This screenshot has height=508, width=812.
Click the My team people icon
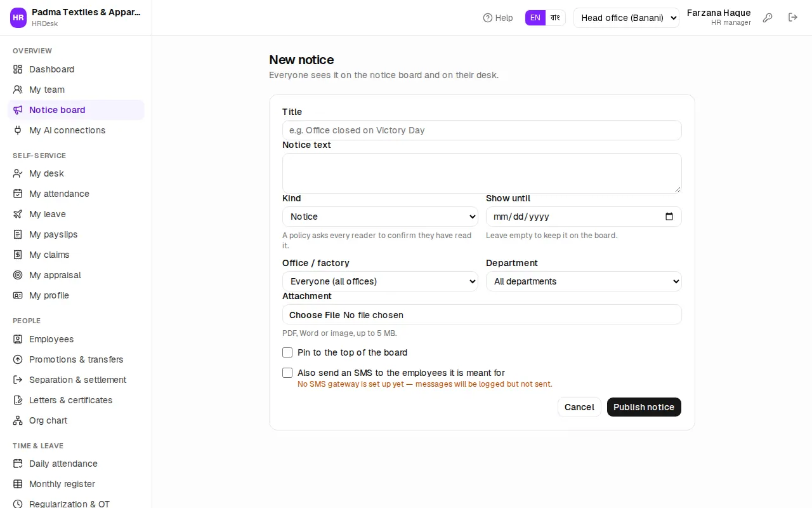18,90
